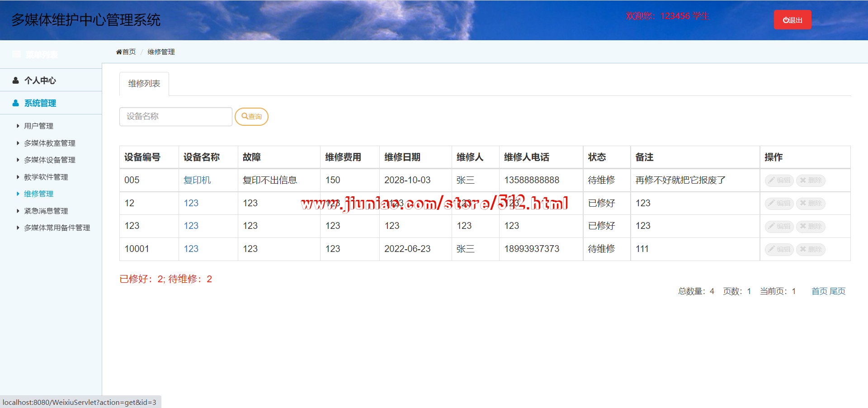Viewport: 868px width, 408px height.
Task: Click the 当前页: 1 indicator
Action: click(778, 291)
